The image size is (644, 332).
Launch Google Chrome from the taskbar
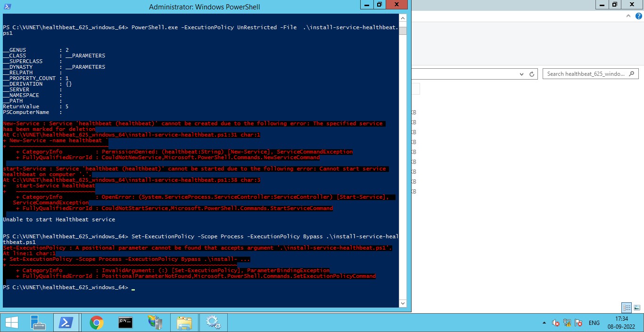point(97,323)
